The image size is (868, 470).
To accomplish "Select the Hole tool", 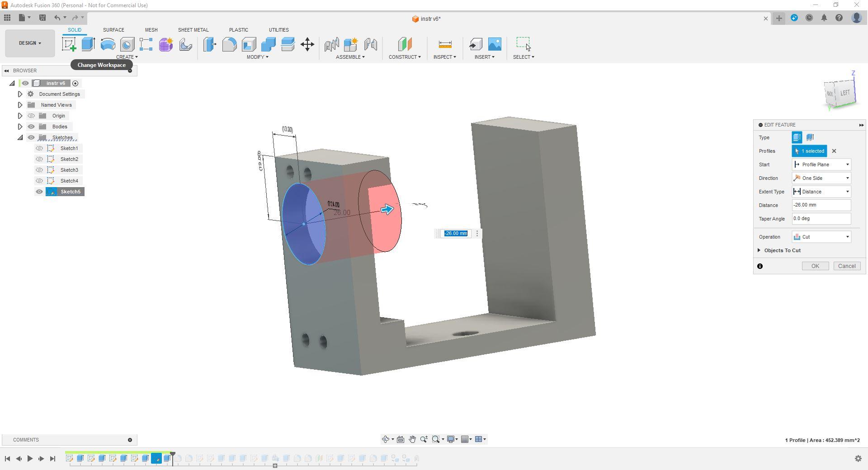I will (x=127, y=44).
